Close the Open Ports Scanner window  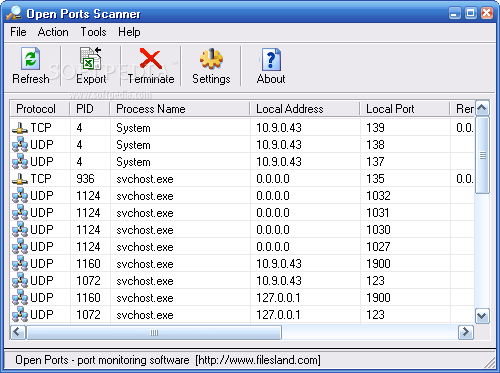[487, 13]
